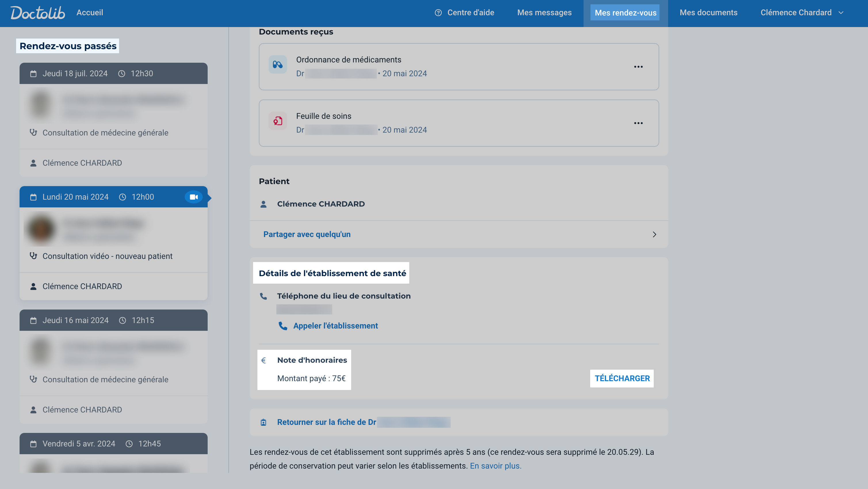Open the three-dot menu for Feuille de soins
868x489 pixels.
pos(638,123)
